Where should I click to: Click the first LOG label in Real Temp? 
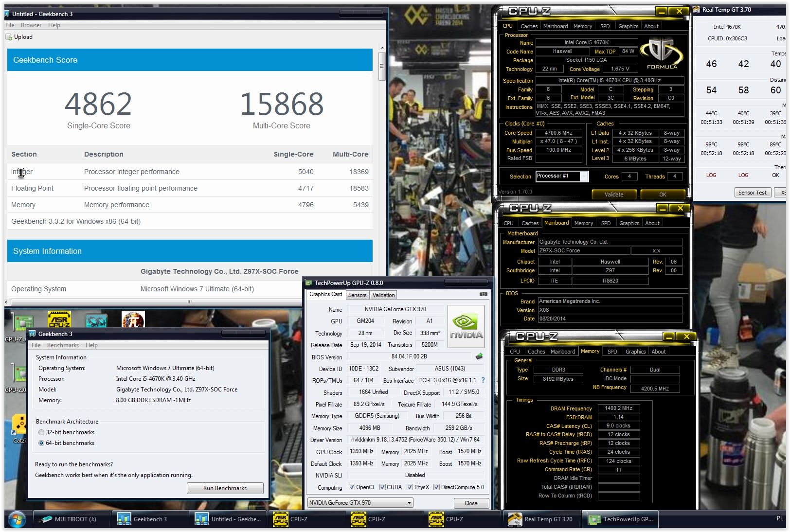click(x=711, y=175)
